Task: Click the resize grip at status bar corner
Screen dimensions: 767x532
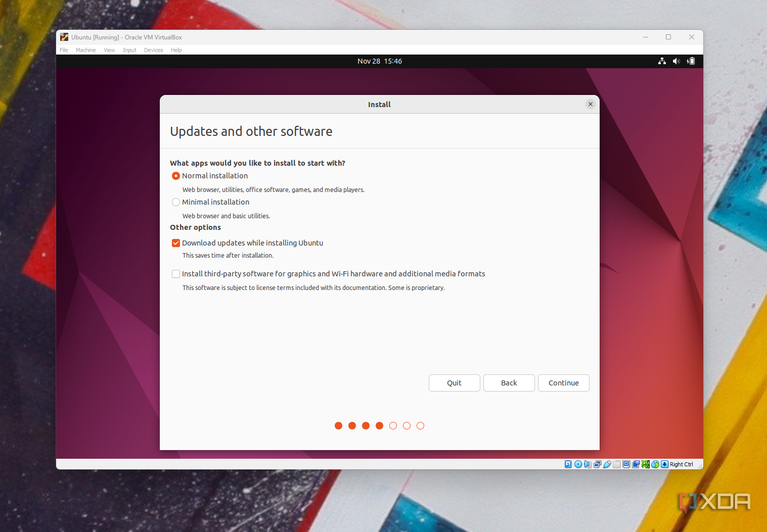Action: pyautogui.click(x=700, y=466)
